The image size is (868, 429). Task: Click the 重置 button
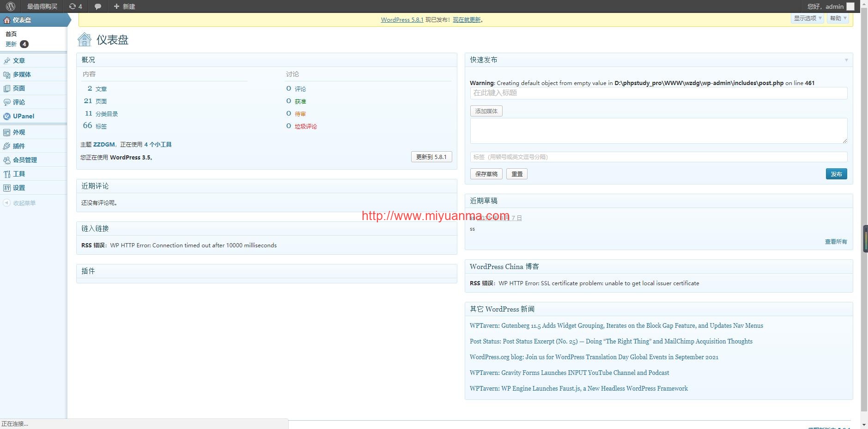pyautogui.click(x=517, y=174)
